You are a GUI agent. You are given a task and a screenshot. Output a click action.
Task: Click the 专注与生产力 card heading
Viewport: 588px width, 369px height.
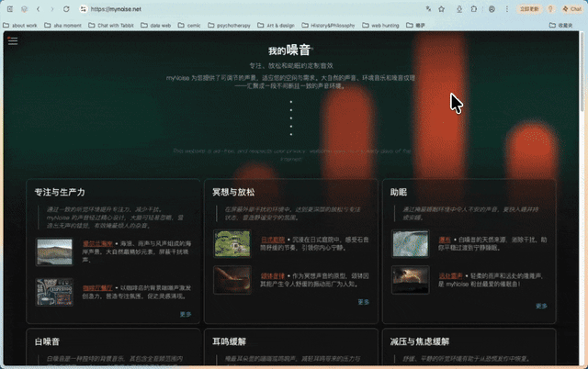60,192
